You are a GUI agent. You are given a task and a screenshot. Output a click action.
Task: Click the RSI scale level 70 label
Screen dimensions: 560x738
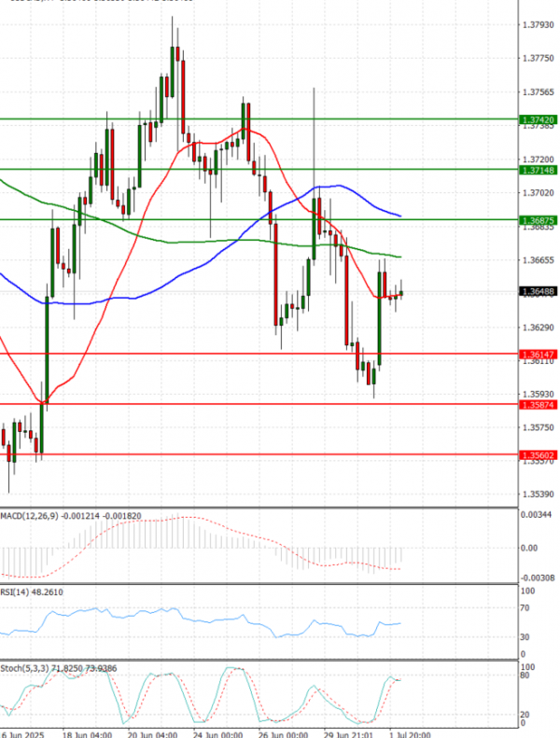point(525,608)
